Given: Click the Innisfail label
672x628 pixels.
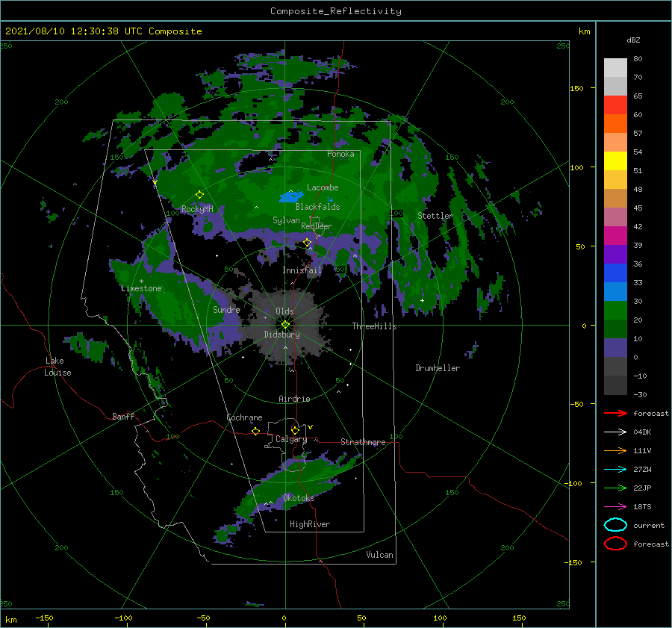Looking at the screenshot, I should 302,270.
